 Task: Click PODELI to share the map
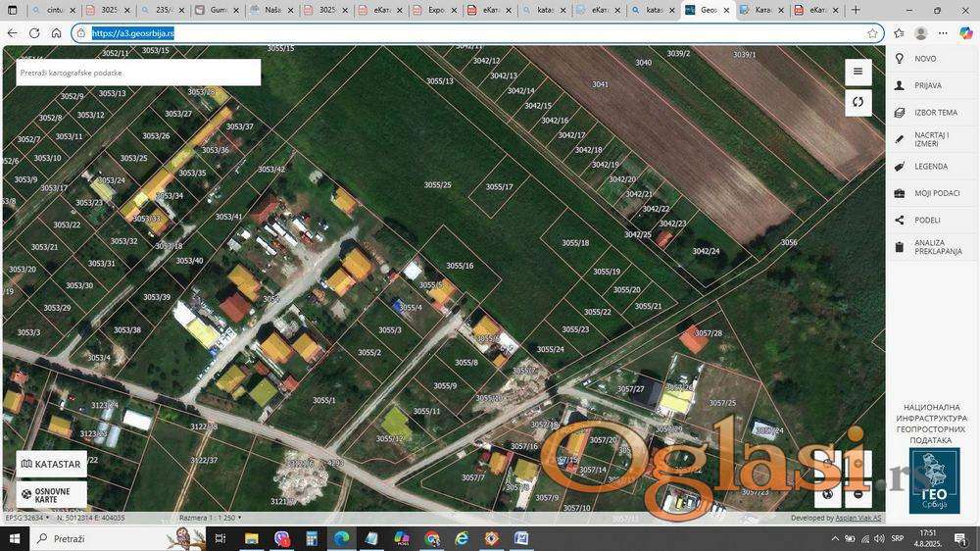tap(926, 220)
